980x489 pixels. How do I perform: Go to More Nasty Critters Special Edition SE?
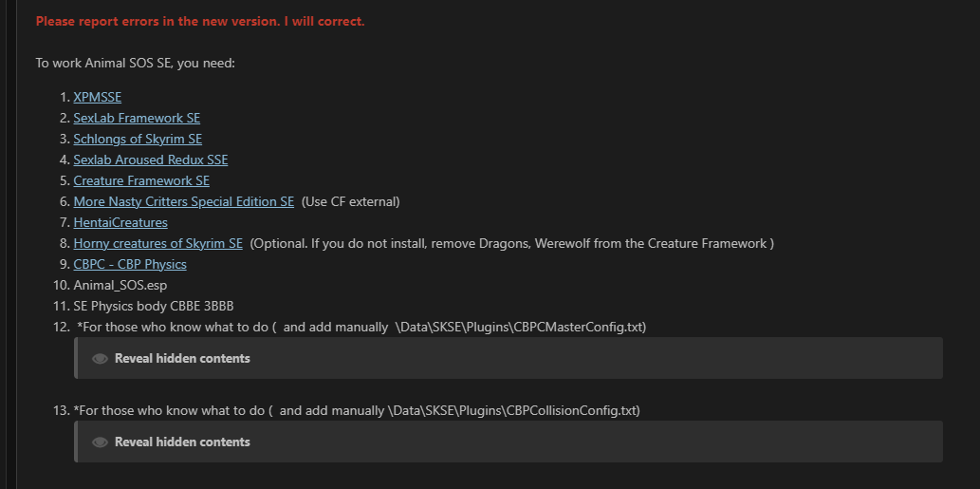[183, 201]
